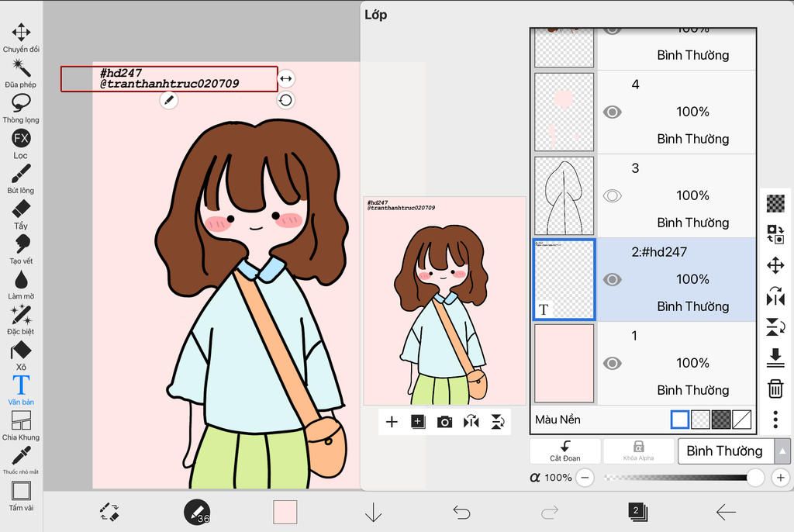Viewport: 794px width, 532px height.
Task: Select the Tạo vết smudge tool
Action: pos(21,249)
